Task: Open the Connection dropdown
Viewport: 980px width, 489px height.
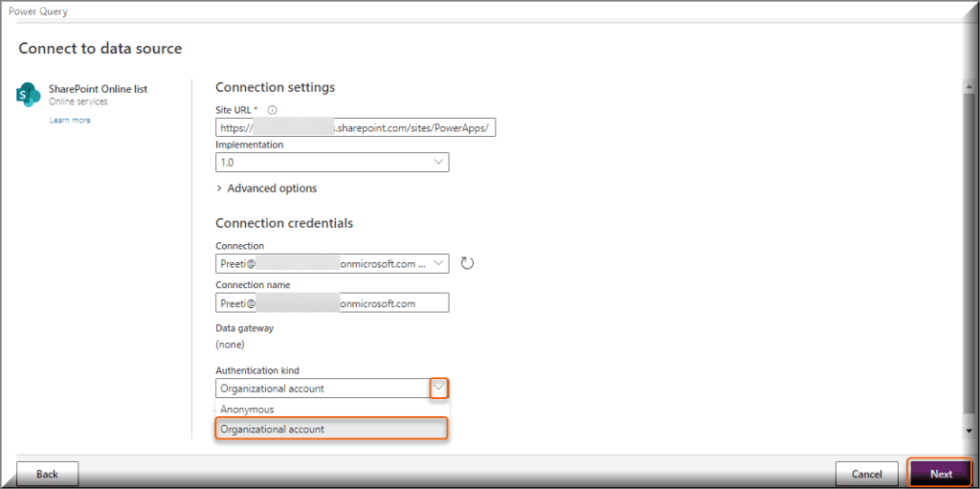Action: coord(332,263)
